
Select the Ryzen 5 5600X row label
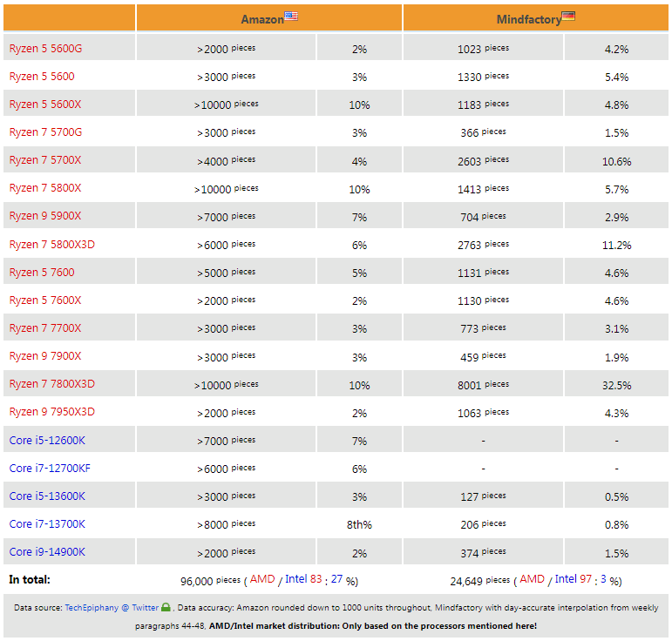pyautogui.click(x=45, y=104)
